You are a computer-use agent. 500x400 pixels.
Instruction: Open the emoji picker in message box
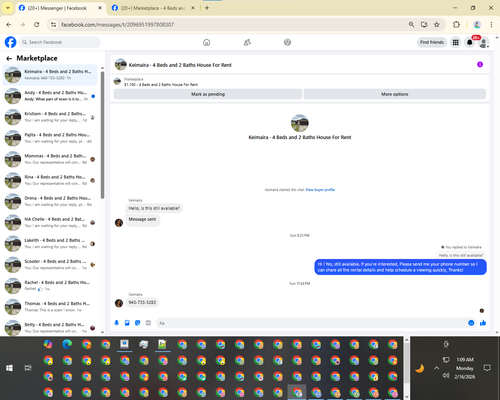[471, 323]
